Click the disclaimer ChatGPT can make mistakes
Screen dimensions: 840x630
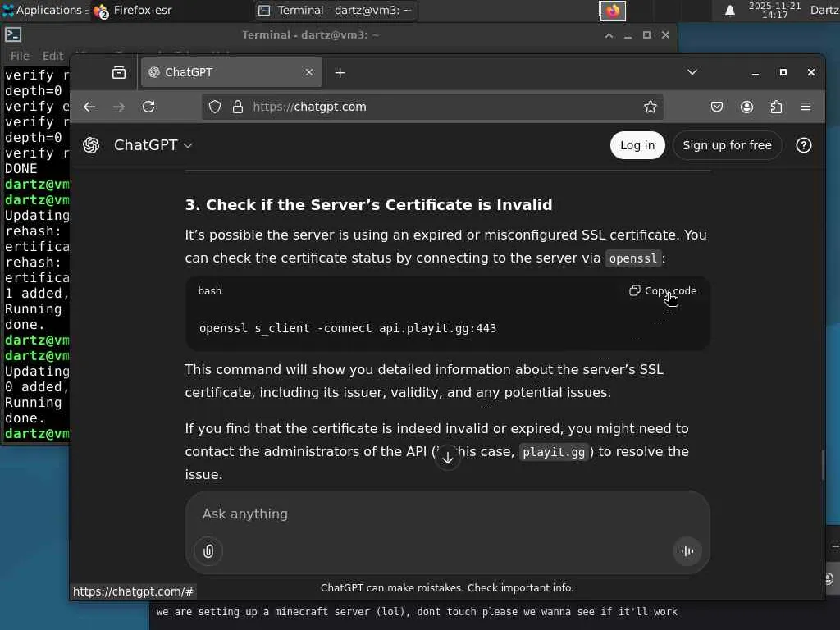447,587
